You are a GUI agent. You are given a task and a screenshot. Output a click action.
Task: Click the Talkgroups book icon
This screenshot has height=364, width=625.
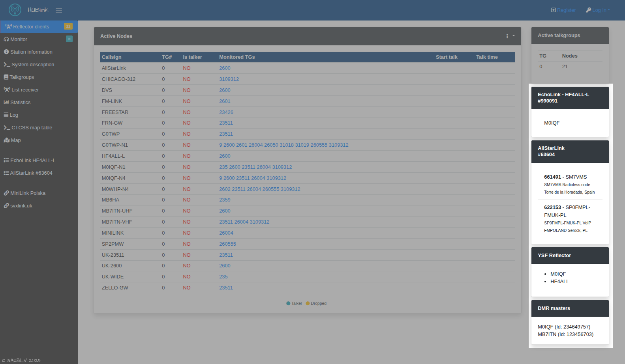(x=6, y=77)
